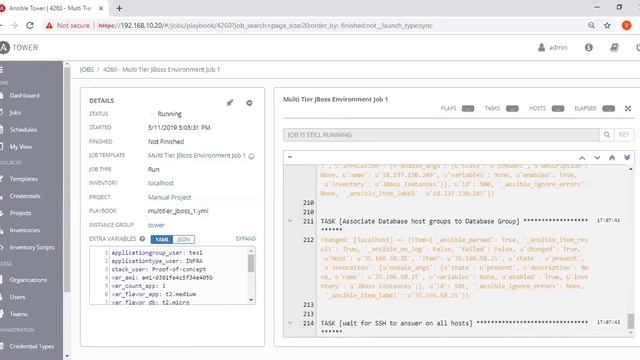Click the extra variables code editor

pyautogui.click(x=173, y=276)
